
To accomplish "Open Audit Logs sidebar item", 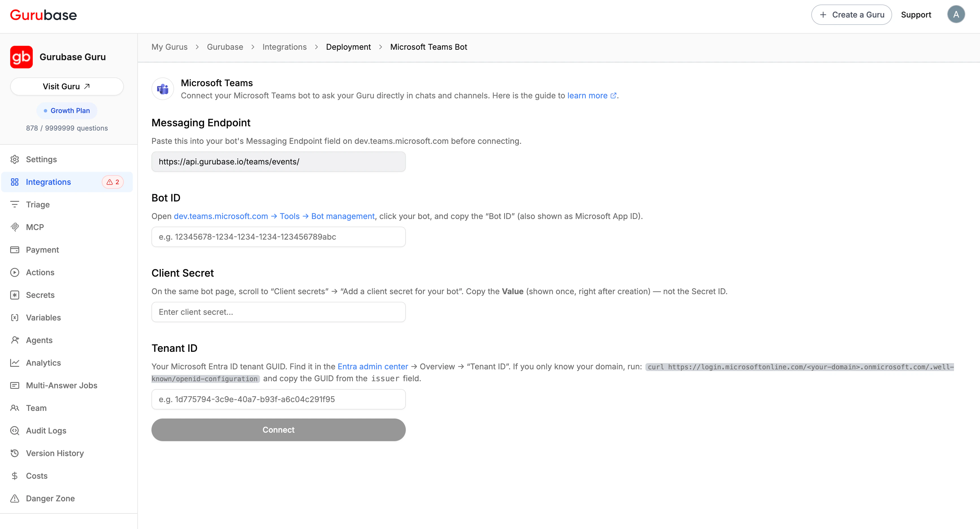I will pos(67,430).
